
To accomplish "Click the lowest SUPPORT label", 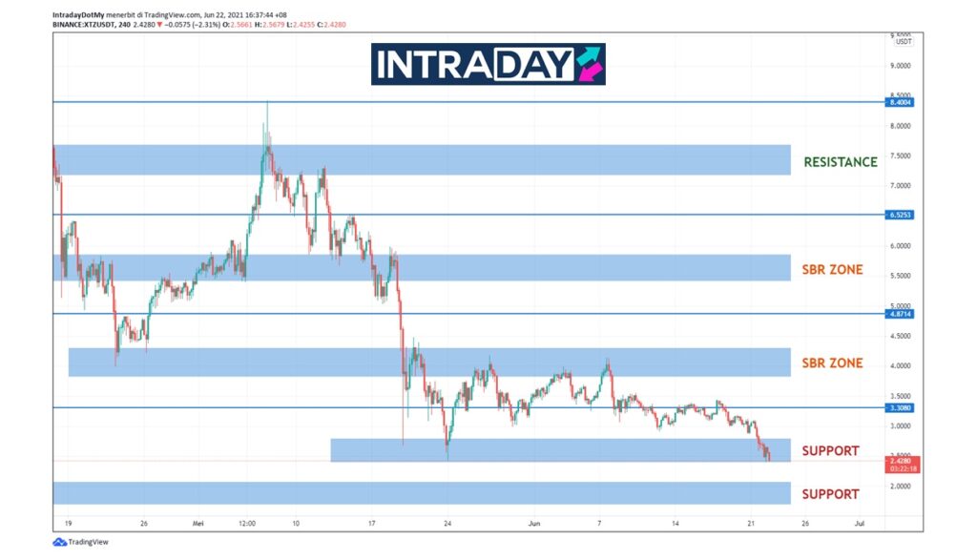I will pyautogui.click(x=830, y=494).
